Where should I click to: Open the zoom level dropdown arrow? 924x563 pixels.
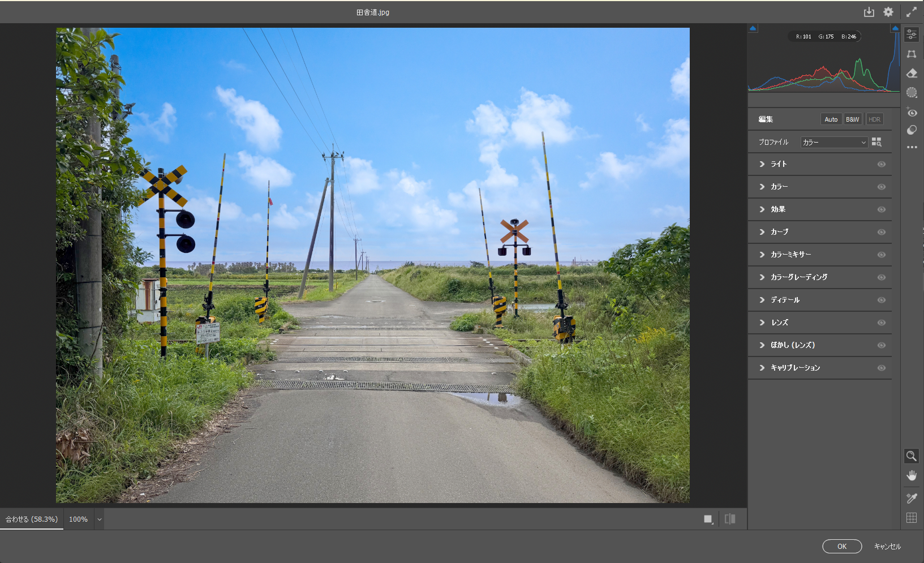[x=99, y=519]
